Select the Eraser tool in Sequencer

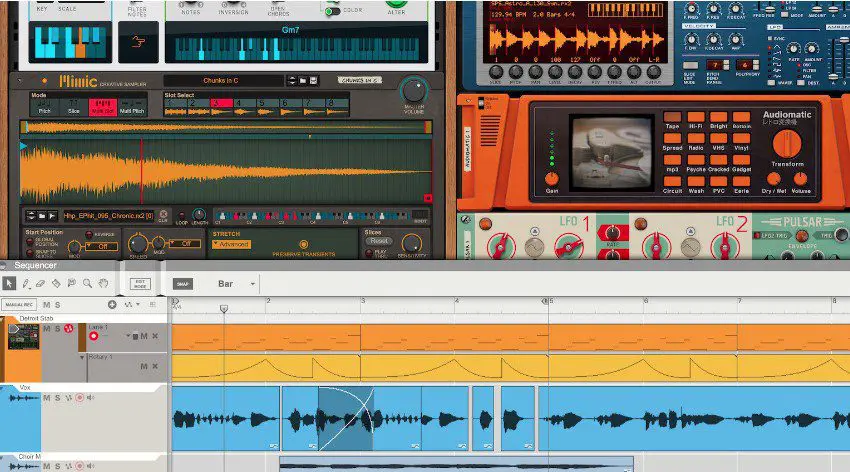[x=42, y=284]
